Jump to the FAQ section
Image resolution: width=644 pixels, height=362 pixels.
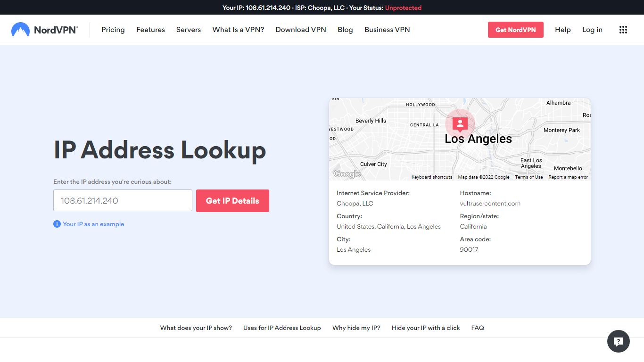(x=478, y=328)
